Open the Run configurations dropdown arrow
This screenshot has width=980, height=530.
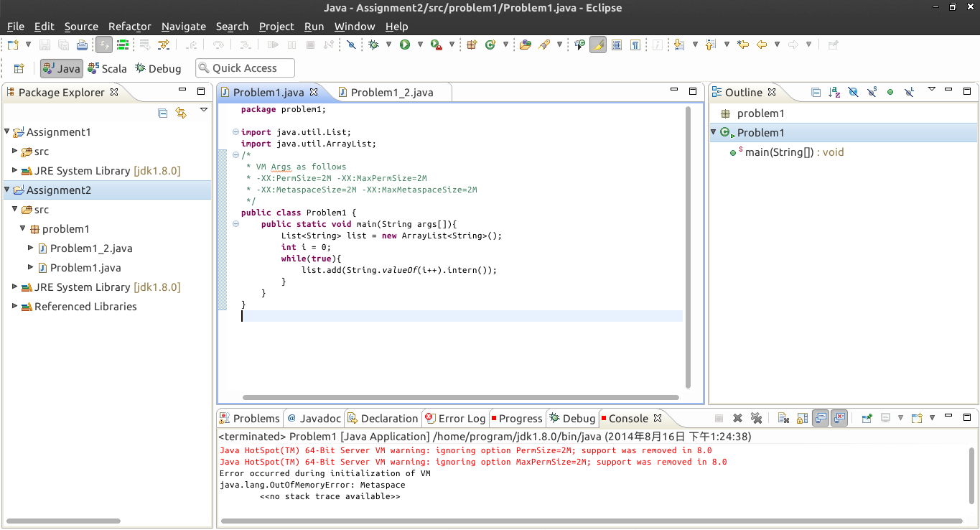pos(420,45)
